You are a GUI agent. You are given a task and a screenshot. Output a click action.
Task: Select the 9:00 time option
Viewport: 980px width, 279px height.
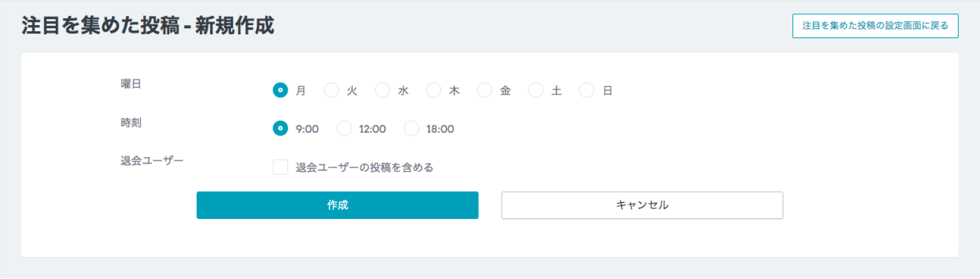pyautogui.click(x=280, y=128)
